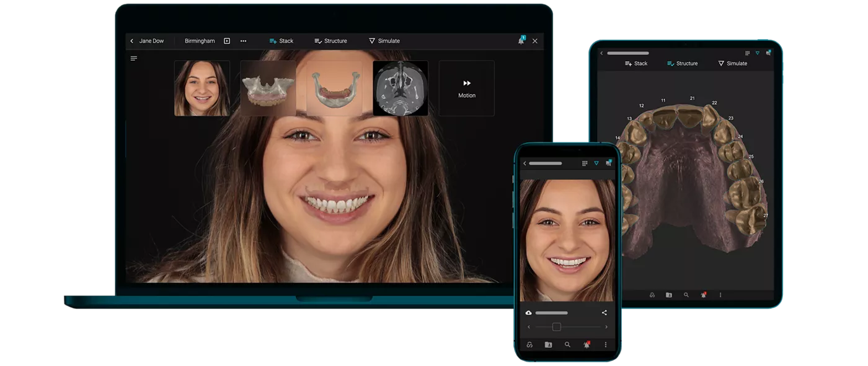This screenshot has height=366, width=868.
Task: Select tooth label 13 on the tablet
Action: [x=629, y=119]
